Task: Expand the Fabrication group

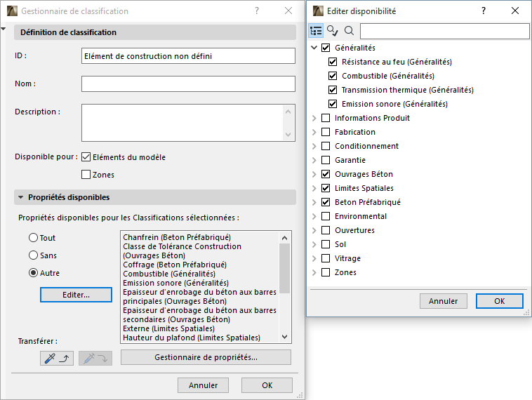Action: click(314, 132)
